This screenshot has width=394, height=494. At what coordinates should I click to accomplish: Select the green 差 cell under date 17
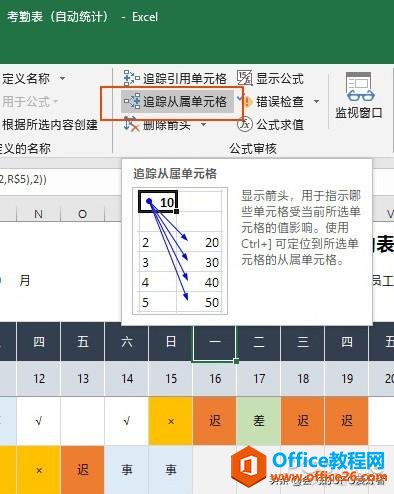coord(259,421)
